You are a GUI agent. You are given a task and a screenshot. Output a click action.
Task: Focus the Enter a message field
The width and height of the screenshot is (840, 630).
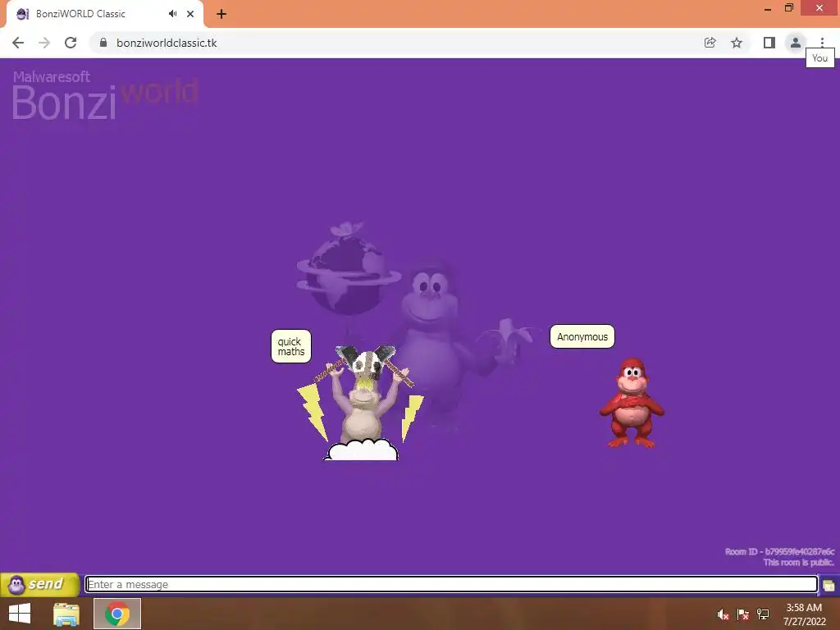point(451,584)
